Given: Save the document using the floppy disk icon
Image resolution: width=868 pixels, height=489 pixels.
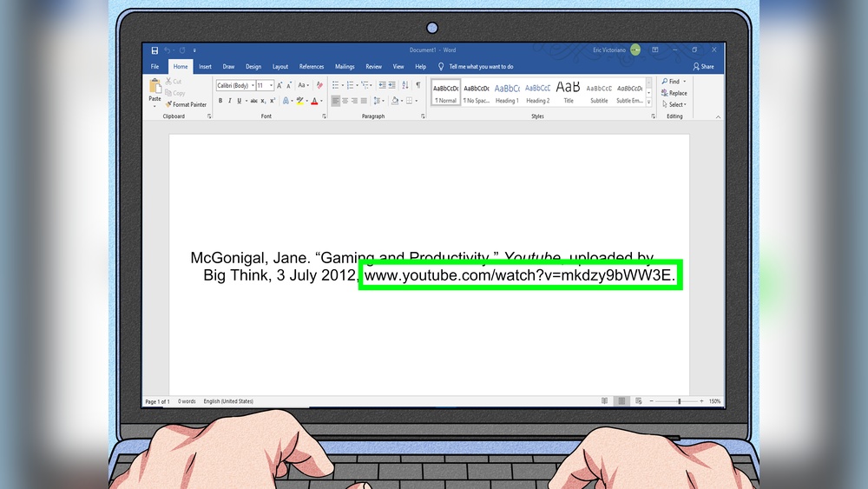Looking at the screenshot, I should tap(155, 50).
